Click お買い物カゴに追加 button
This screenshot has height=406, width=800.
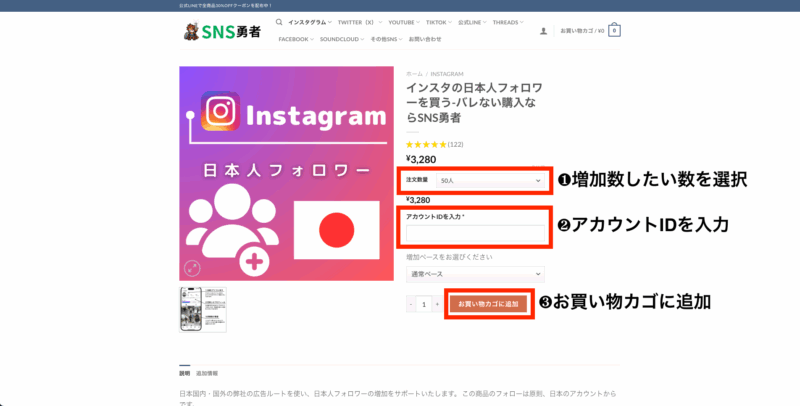pyautogui.click(x=488, y=304)
